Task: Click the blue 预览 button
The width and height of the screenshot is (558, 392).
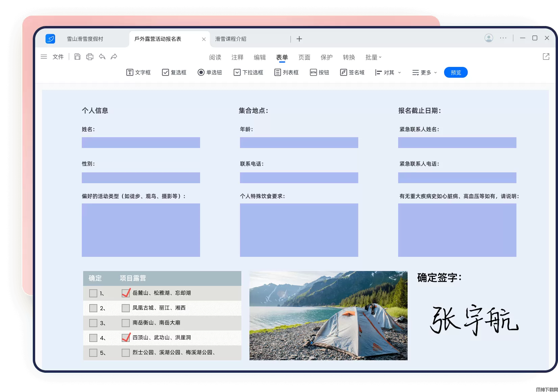Action: click(x=456, y=72)
